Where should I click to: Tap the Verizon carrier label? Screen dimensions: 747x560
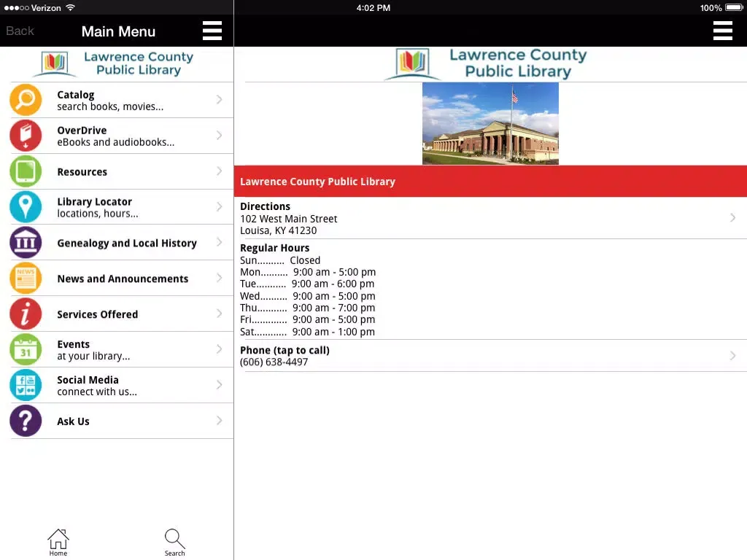(x=46, y=7)
